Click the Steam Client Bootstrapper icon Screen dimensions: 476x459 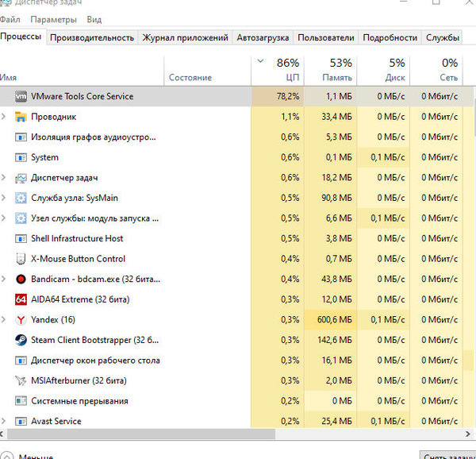pos(21,340)
